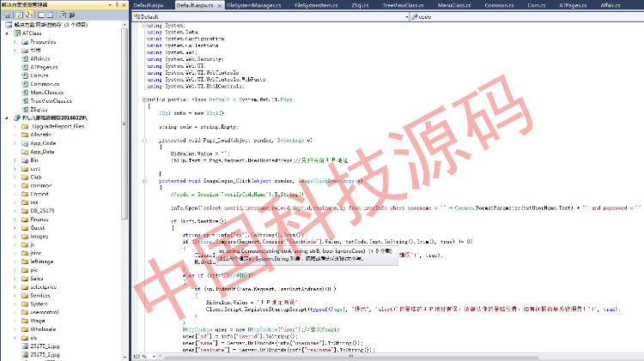Collapse the Page_Load method outlining

(144, 141)
